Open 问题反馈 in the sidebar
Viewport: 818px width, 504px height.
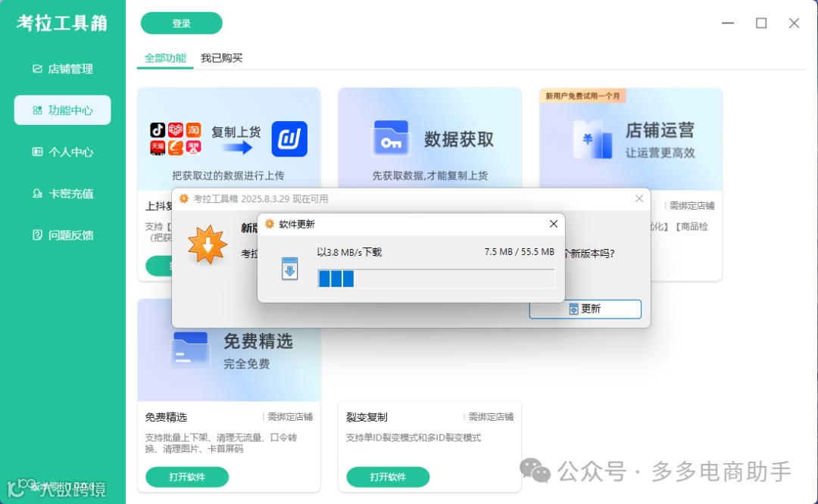click(x=63, y=235)
